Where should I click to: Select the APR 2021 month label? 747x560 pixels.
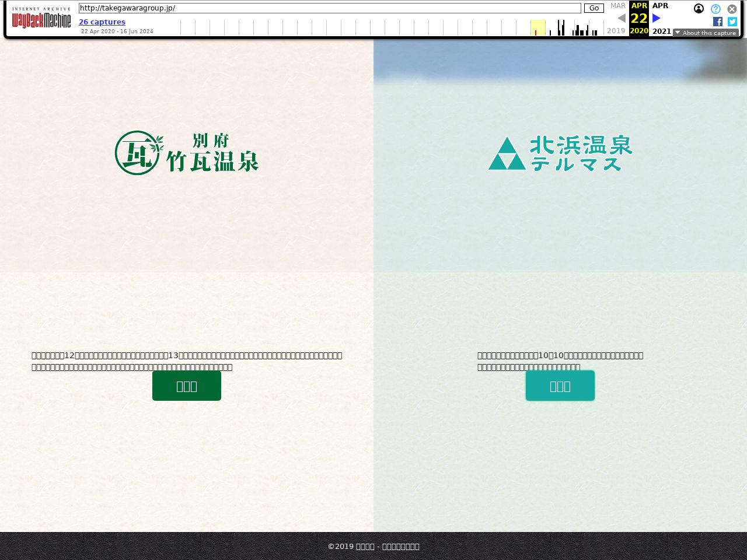661,6
